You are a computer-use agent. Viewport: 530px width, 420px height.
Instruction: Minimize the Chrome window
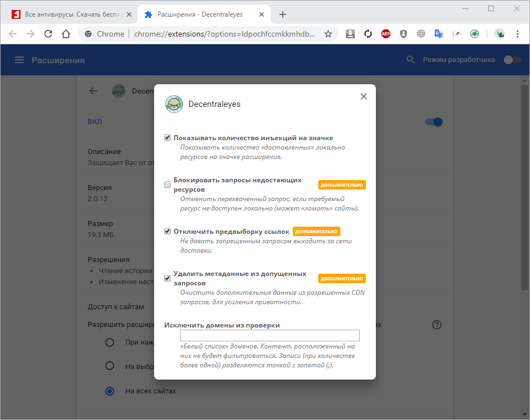[466, 8]
